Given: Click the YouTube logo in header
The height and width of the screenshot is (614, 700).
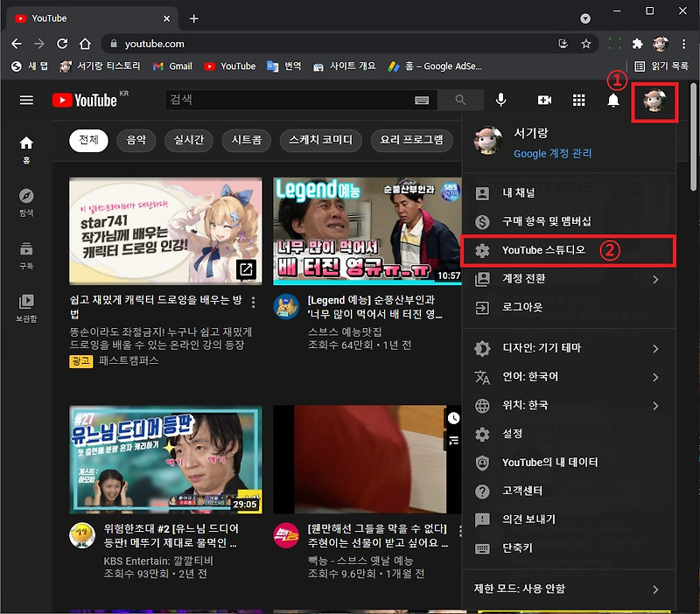Looking at the screenshot, I should tap(85, 100).
